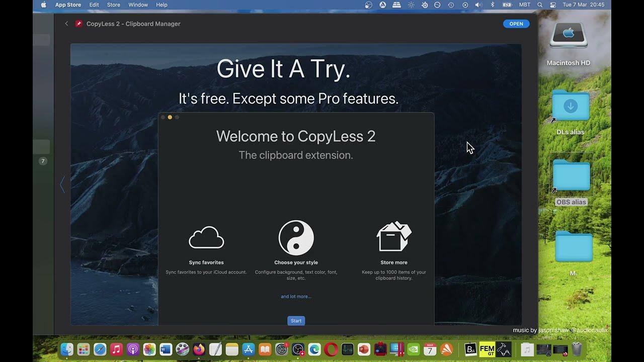This screenshot has width=644, height=362.
Task: Open OBS Studio from dock
Action: (298, 349)
